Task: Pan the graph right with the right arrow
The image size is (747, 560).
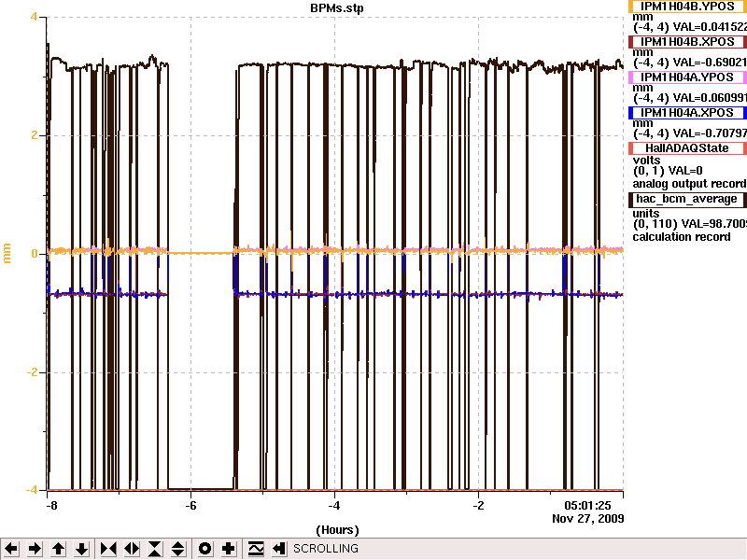Action: [35, 549]
